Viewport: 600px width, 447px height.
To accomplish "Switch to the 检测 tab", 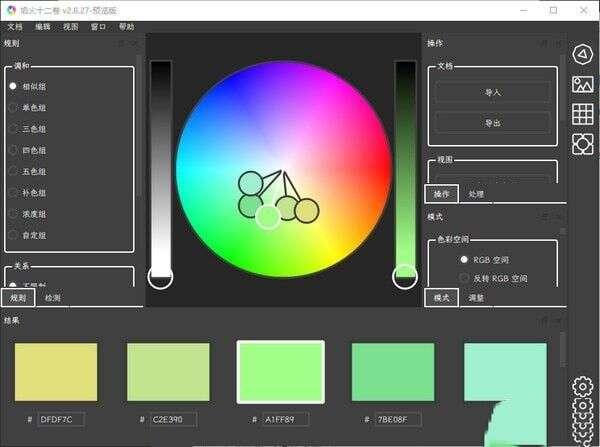I will 52,298.
